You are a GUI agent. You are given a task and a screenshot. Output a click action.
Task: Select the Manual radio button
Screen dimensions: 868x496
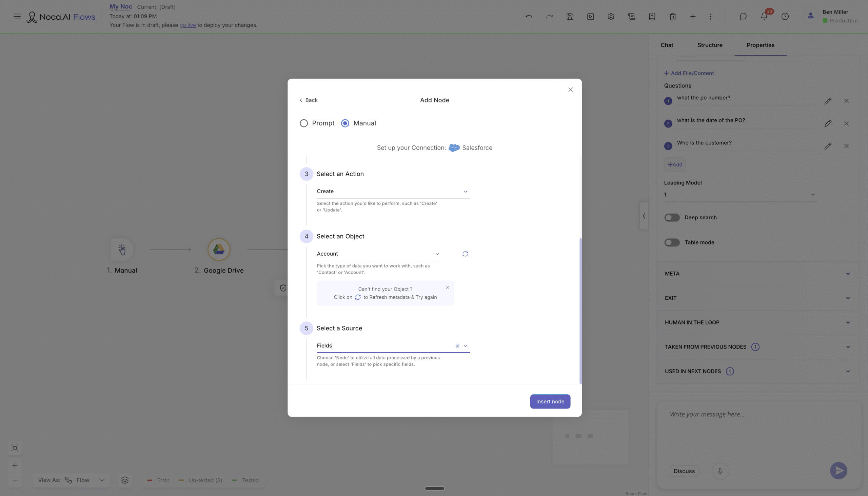click(345, 123)
